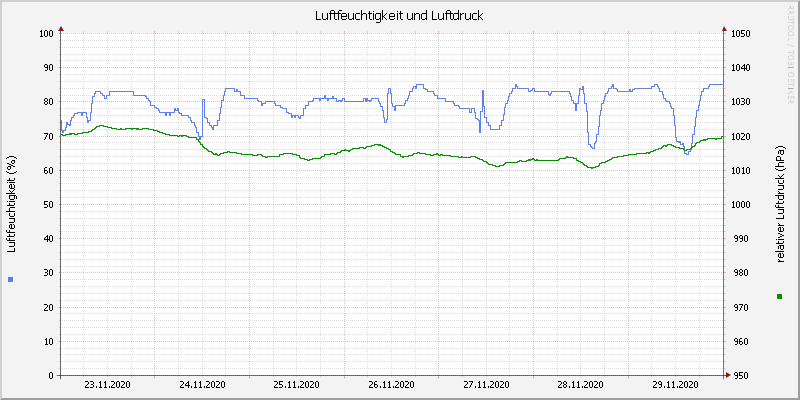Click the blue humidity legend square
The width and height of the screenshot is (800, 400).
click(11, 279)
